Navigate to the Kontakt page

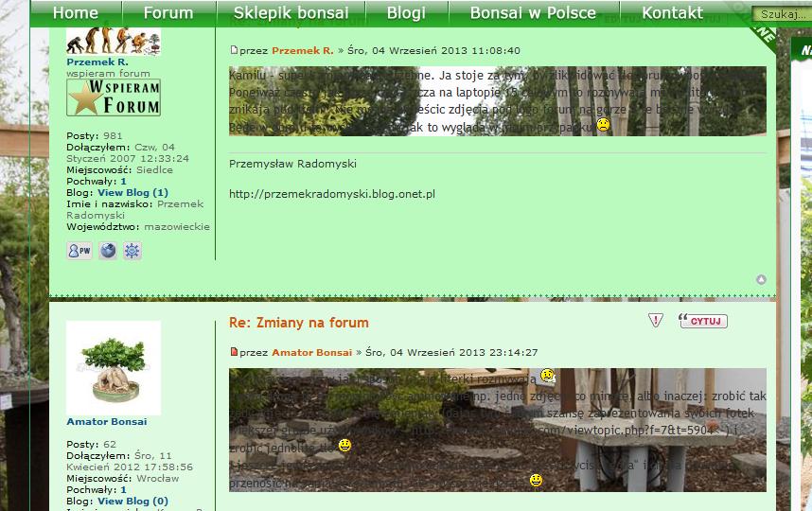click(x=672, y=13)
